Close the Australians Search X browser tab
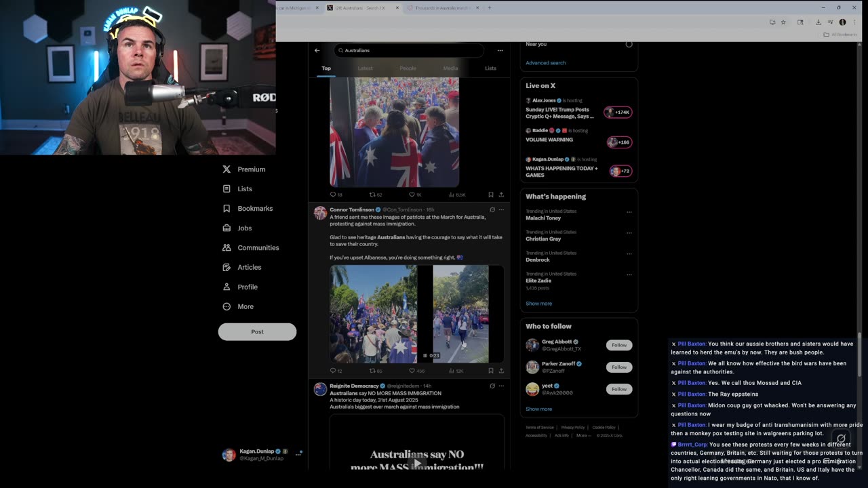 pyautogui.click(x=397, y=8)
